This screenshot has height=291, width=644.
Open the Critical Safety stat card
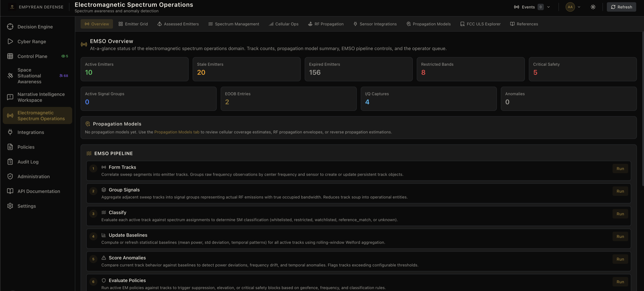(x=583, y=69)
